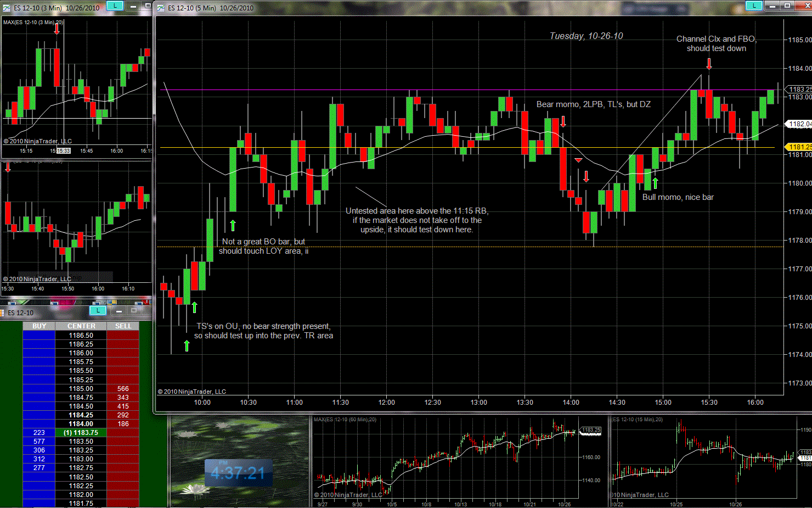
Task: Select the 'Untested area here' text annotation
Action: click(x=416, y=220)
